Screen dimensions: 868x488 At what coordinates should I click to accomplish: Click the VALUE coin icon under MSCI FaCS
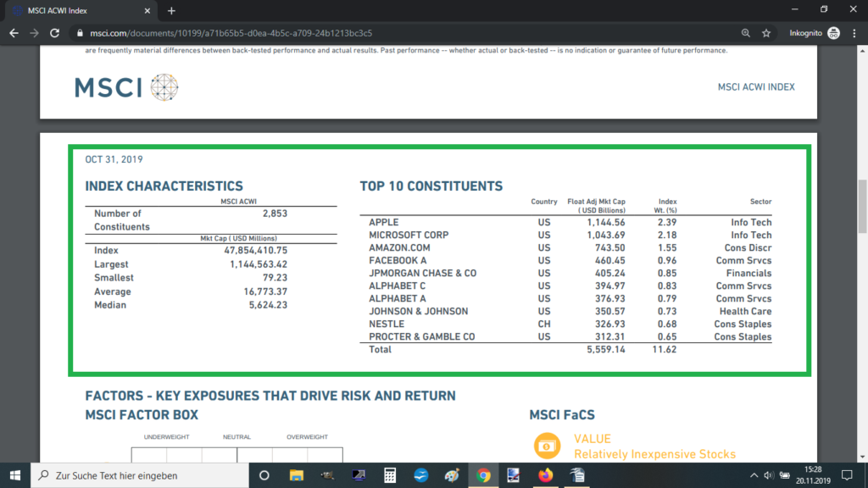pos(547,446)
